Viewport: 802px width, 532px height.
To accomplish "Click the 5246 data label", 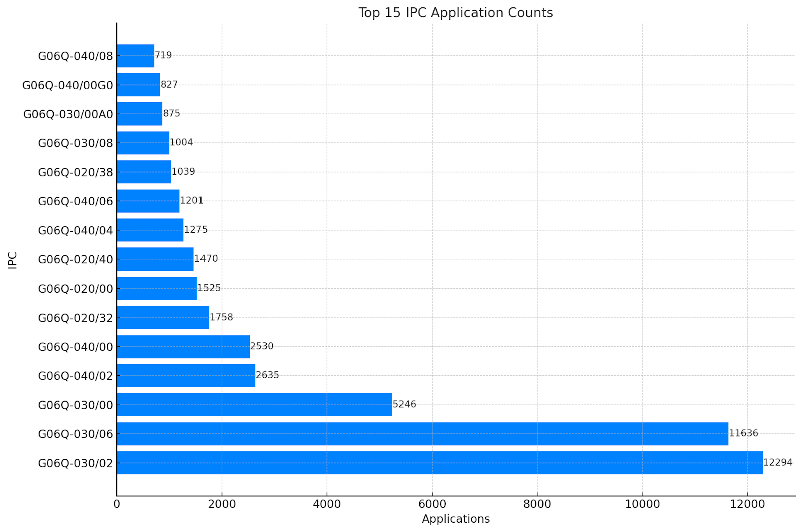I will point(405,404).
